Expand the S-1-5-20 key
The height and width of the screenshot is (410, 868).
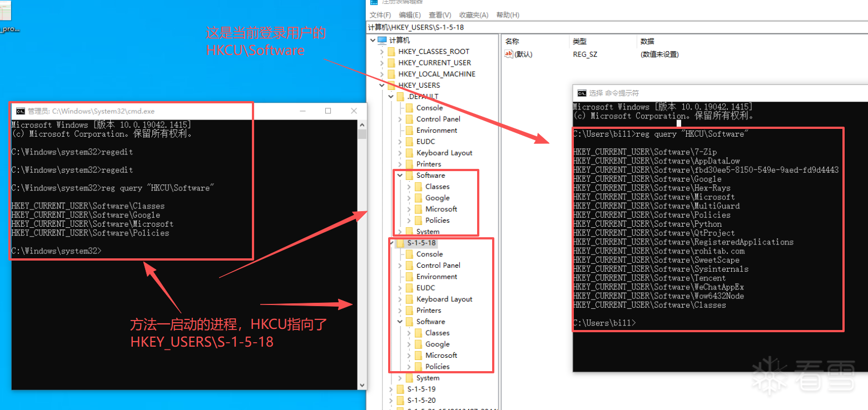(x=391, y=400)
